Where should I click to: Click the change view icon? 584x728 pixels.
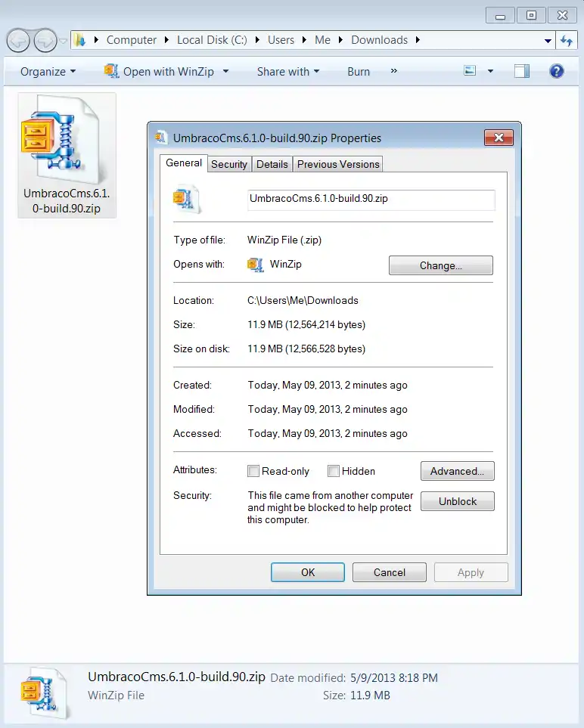click(x=471, y=71)
